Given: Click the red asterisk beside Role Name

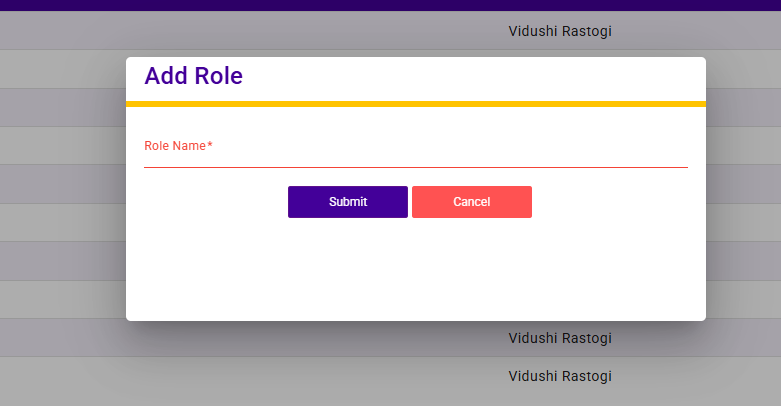Looking at the screenshot, I should [210, 145].
